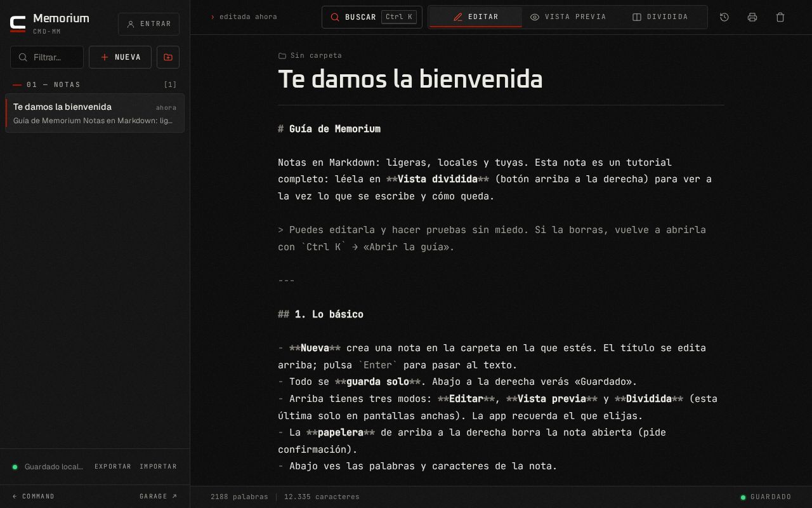The image size is (812, 508).
Task: Click the GUARDADO indicator in status bar
Action: [x=766, y=497]
